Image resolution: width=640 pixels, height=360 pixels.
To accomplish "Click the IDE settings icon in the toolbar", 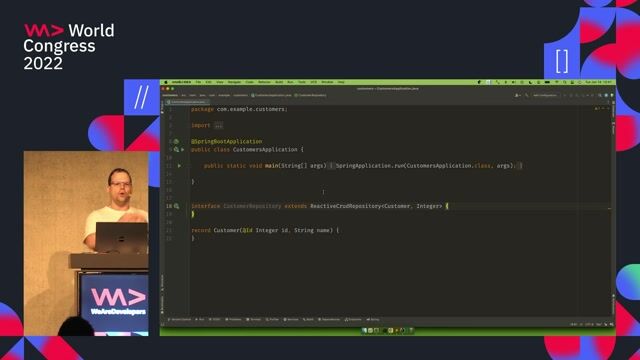I will coord(606,96).
